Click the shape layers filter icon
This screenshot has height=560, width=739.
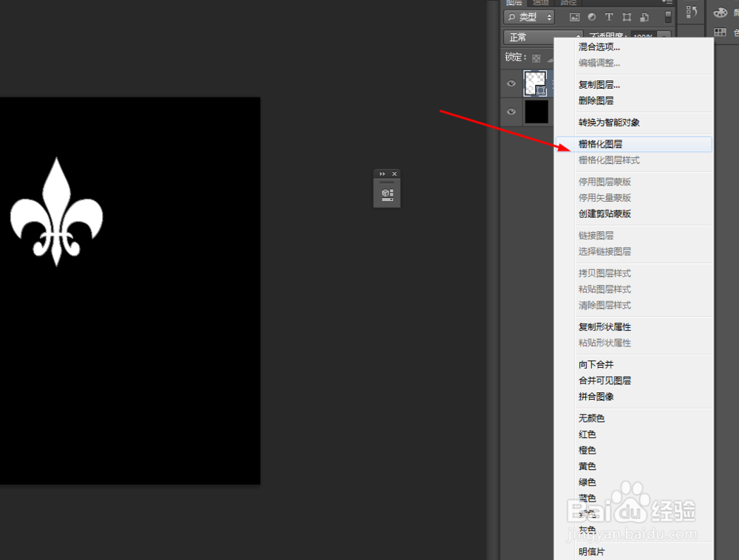pos(627,16)
